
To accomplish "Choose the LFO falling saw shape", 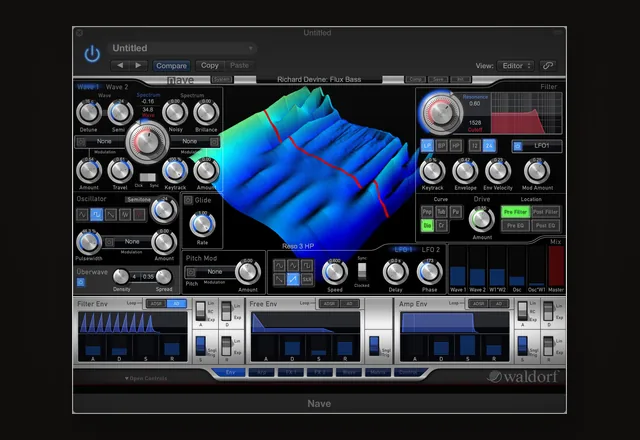I will tap(279, 279).
